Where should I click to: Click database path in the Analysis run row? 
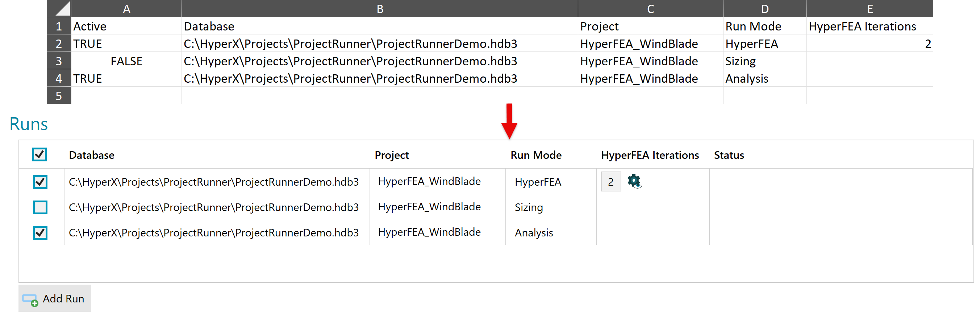click(214, 233)
